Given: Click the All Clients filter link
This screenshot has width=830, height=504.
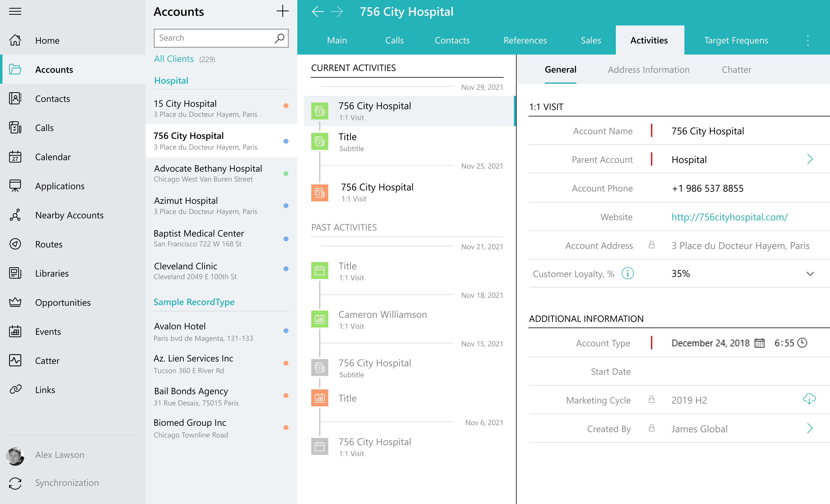Looking at the screenshot, I should (x=174, y=59).
